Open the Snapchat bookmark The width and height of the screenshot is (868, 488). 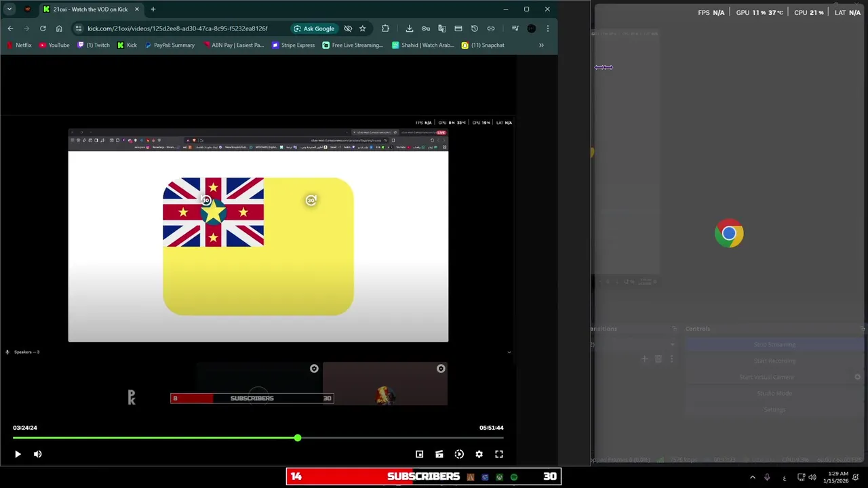point(483,45)
